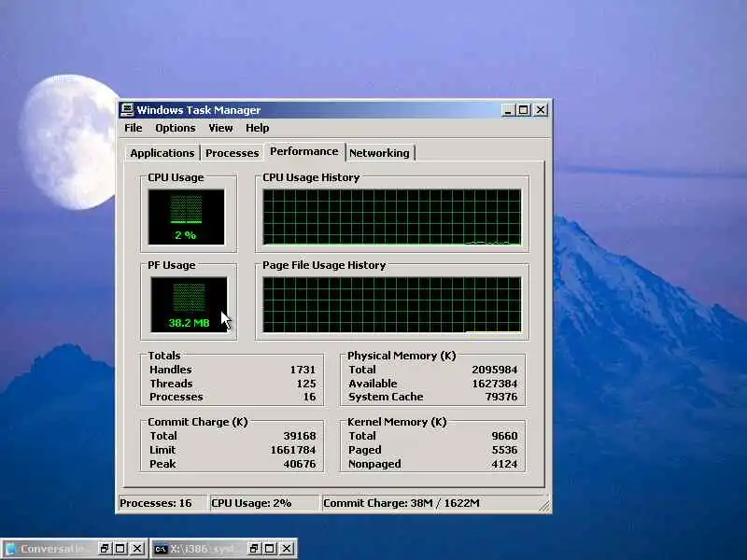The width and height of the screenshot is (747, 560).
Task: Maximize the Windows Task Manager window
Action: [x=523, y=110]
